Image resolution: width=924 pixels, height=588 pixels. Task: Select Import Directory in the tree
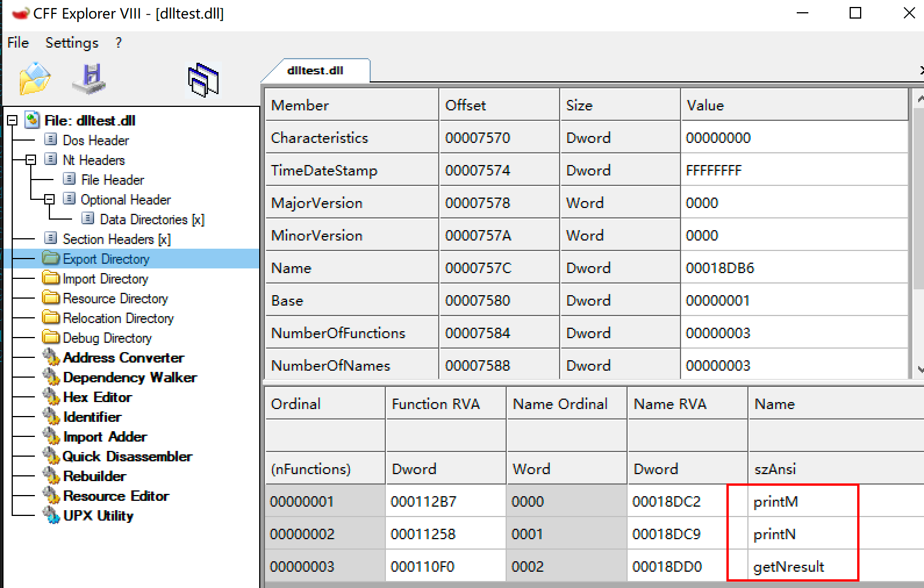click(105, 278)
